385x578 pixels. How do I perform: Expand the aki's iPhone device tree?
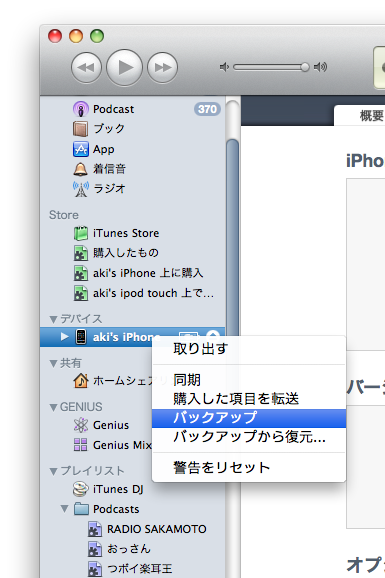(65, 336)
